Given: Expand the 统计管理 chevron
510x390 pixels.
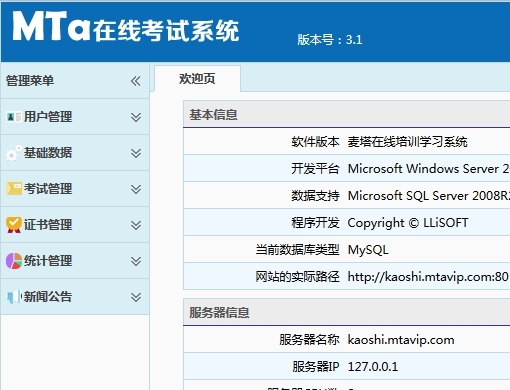Looking at the screenshot, I should [x=136, y=261].
